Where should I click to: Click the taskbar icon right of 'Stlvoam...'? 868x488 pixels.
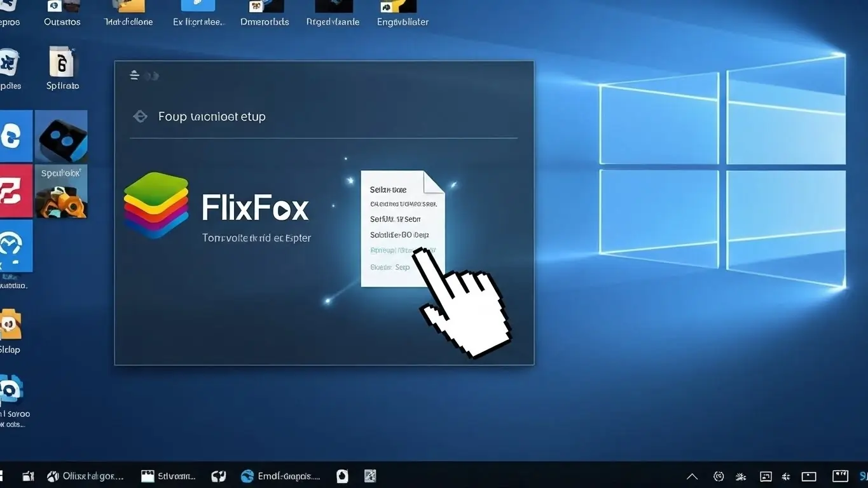[219, 476]
